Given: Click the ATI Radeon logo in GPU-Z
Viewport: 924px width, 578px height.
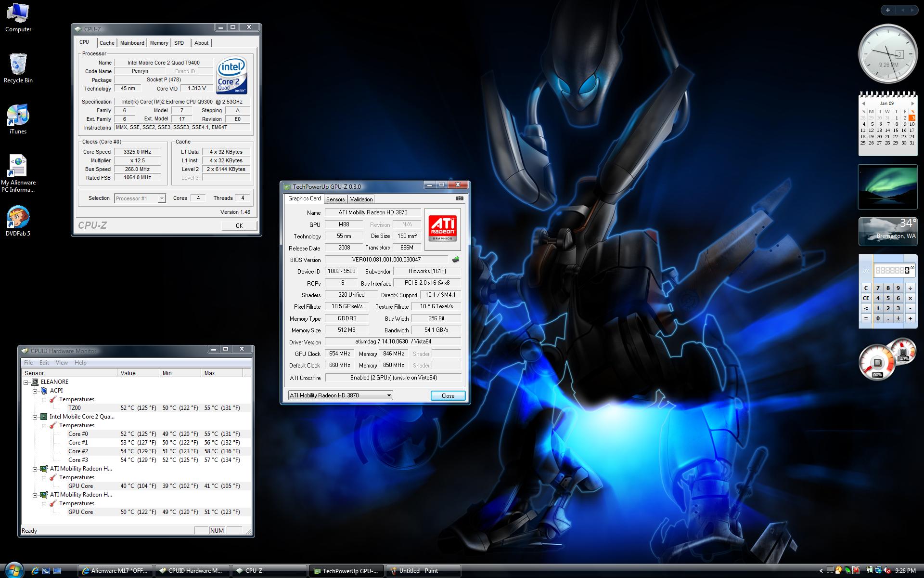Looking at the screenshot, I should pos(442,229).
